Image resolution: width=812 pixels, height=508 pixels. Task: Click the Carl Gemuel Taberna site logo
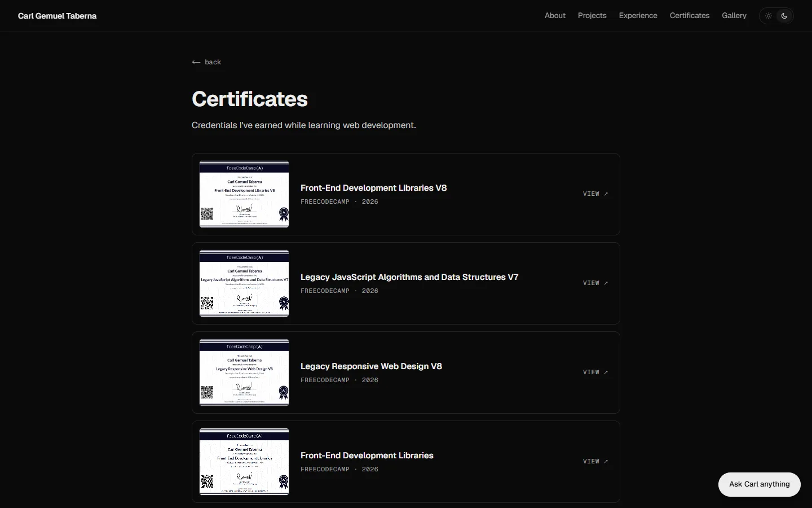[x=58, y=16]
